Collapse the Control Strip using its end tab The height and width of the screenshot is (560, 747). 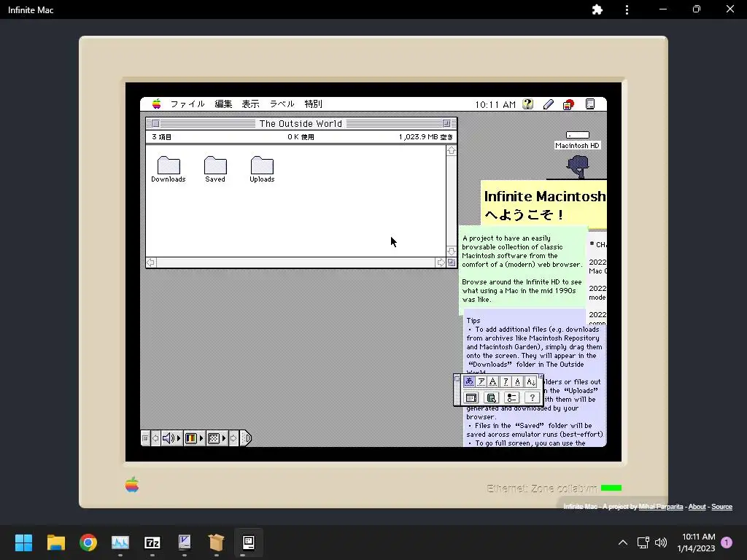245,438
